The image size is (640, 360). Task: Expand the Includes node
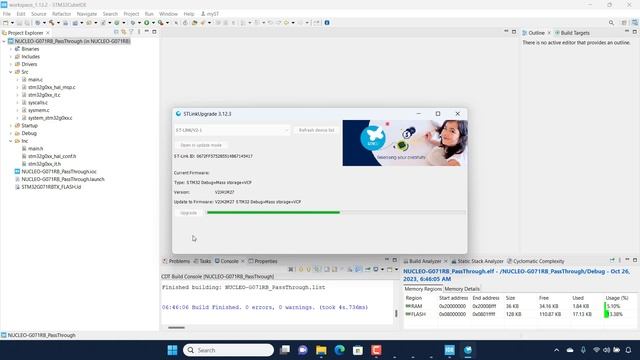pyautogui.click(x=11, y=56)
